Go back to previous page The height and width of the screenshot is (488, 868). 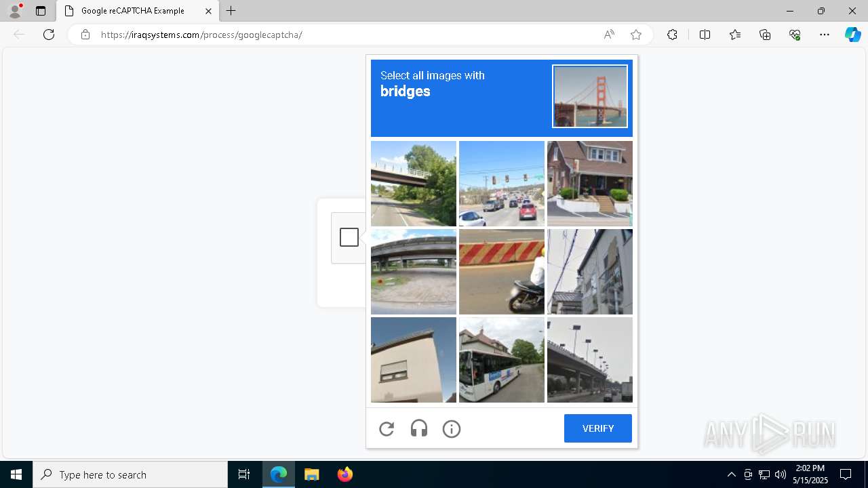pos(19,35)
